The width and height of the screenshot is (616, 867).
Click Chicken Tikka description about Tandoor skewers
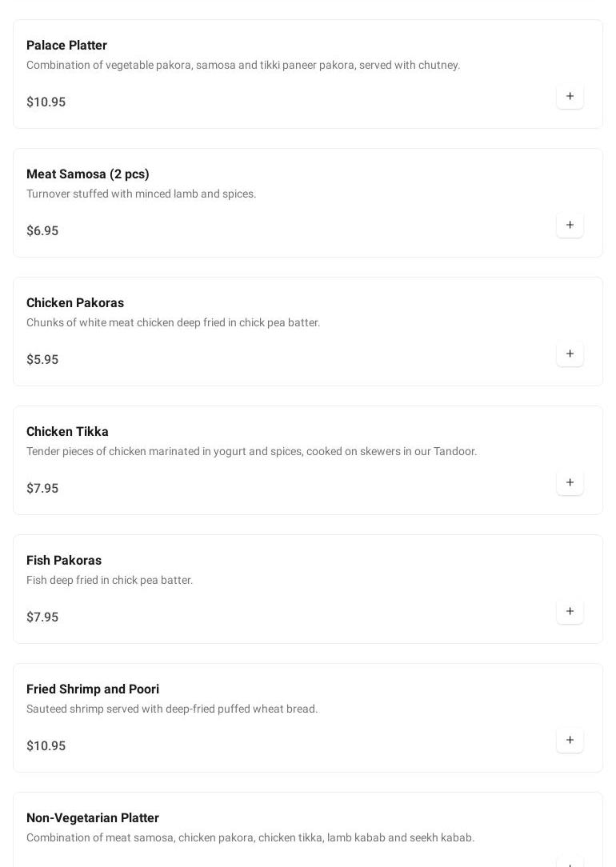[x=251, y=452]
